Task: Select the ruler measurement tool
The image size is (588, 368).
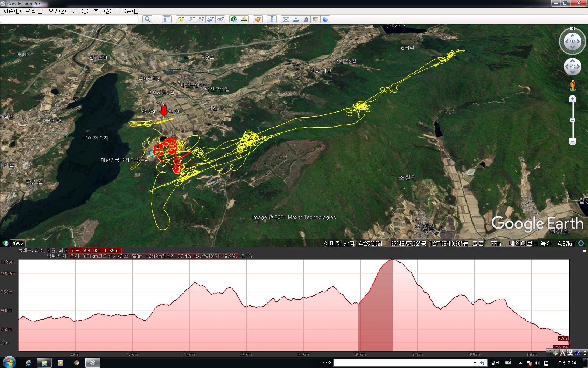Action: [272, 19]
